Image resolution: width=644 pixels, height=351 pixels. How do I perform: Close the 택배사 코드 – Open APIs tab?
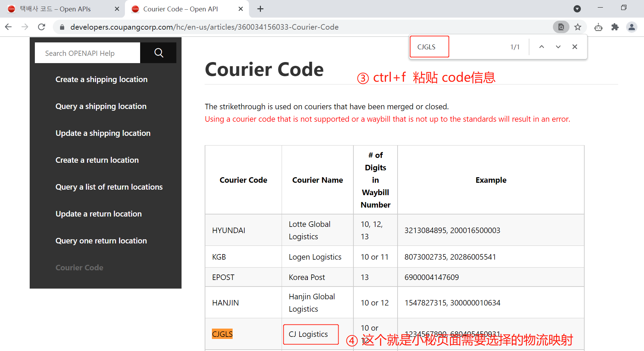[x=117, y=9]
